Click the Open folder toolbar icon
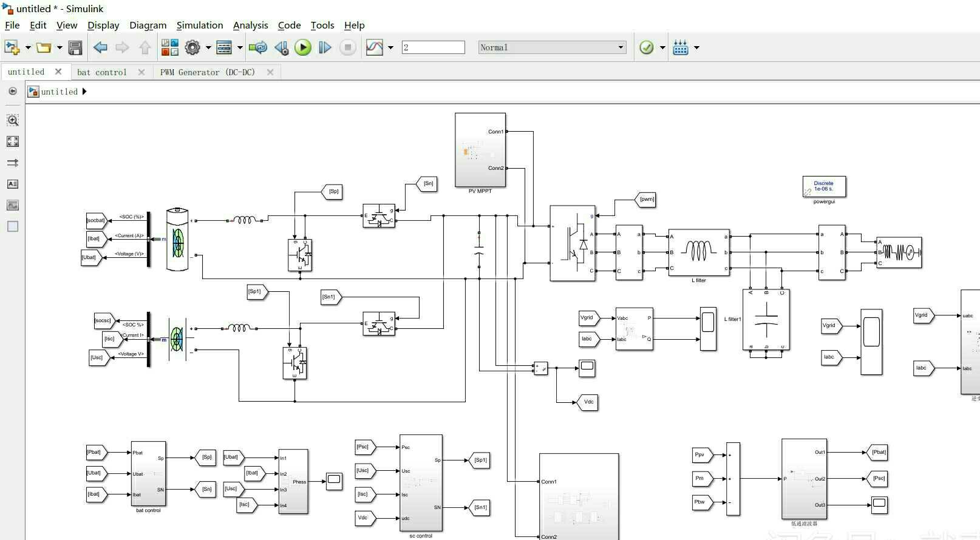Screen dimensions: 980x540 click(x=44, y=47)
